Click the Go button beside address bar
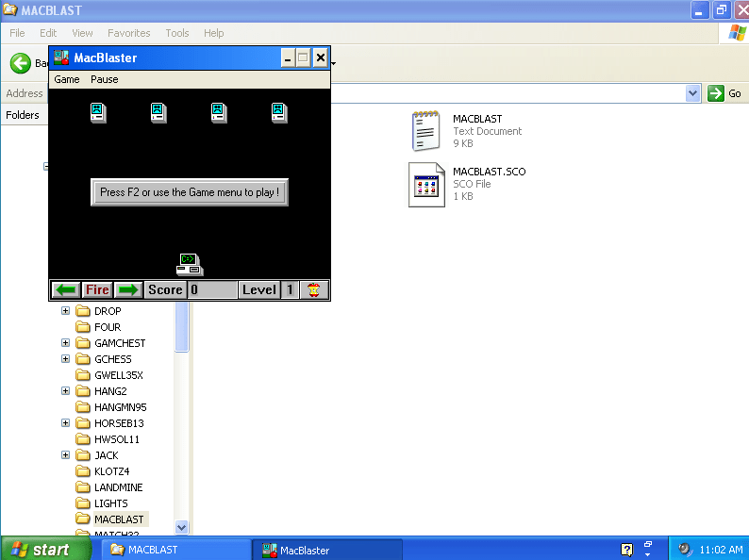 tap(725, 93)
